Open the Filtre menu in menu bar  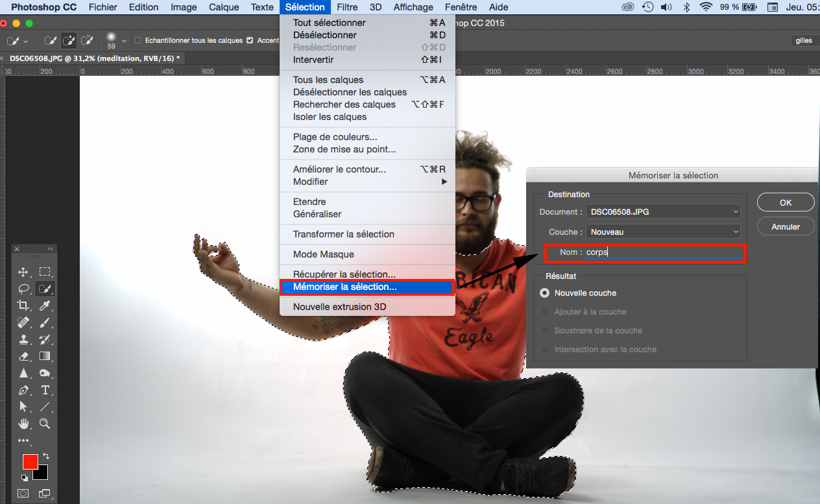click(347, 7)
